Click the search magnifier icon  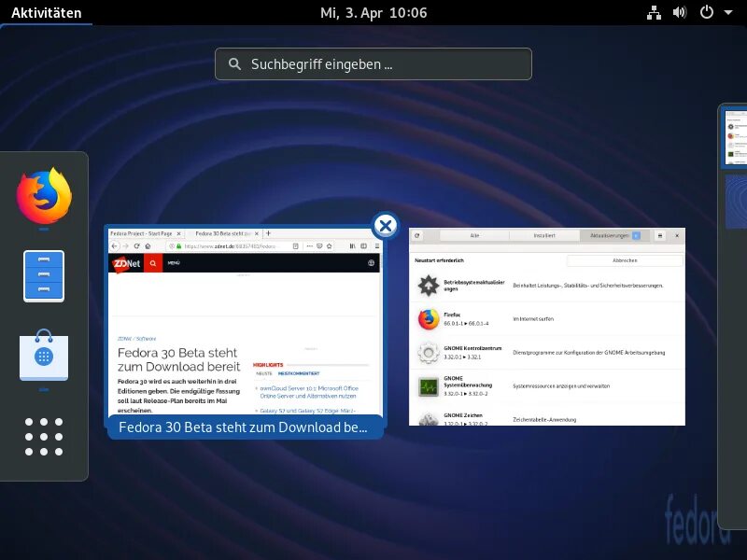coord(234,63)
